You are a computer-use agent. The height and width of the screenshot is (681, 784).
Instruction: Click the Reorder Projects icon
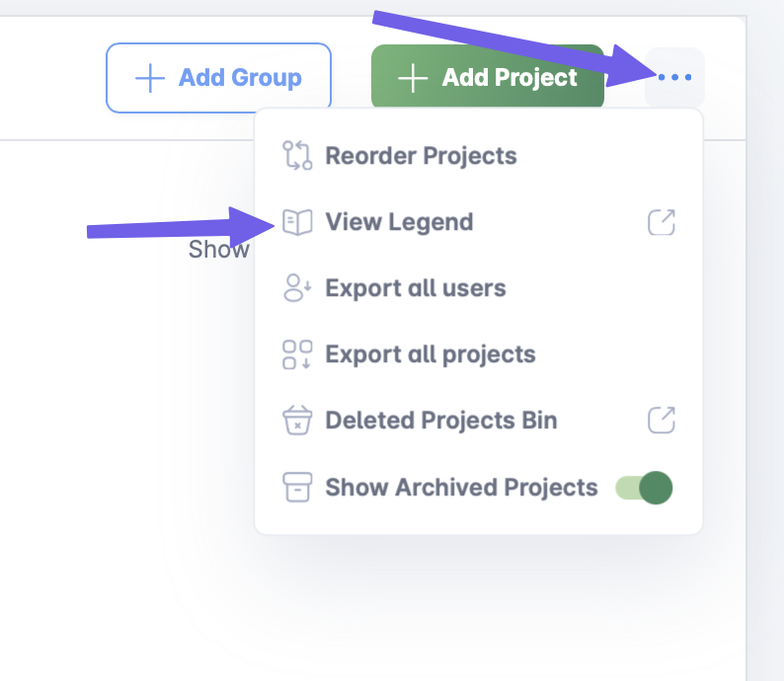tap(297, 156)
